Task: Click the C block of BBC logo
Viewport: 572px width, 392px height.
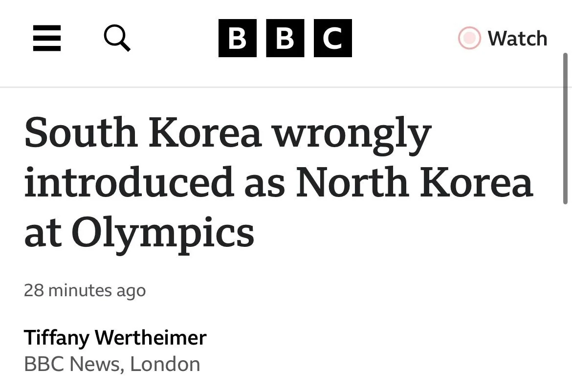Action: pos(332,38)
